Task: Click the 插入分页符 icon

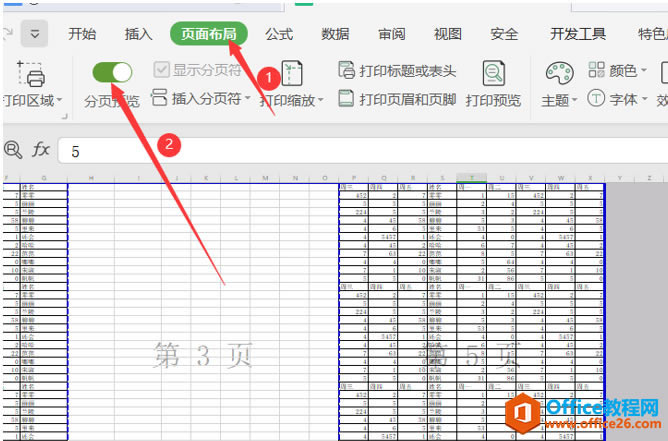Action: (159, 98)
